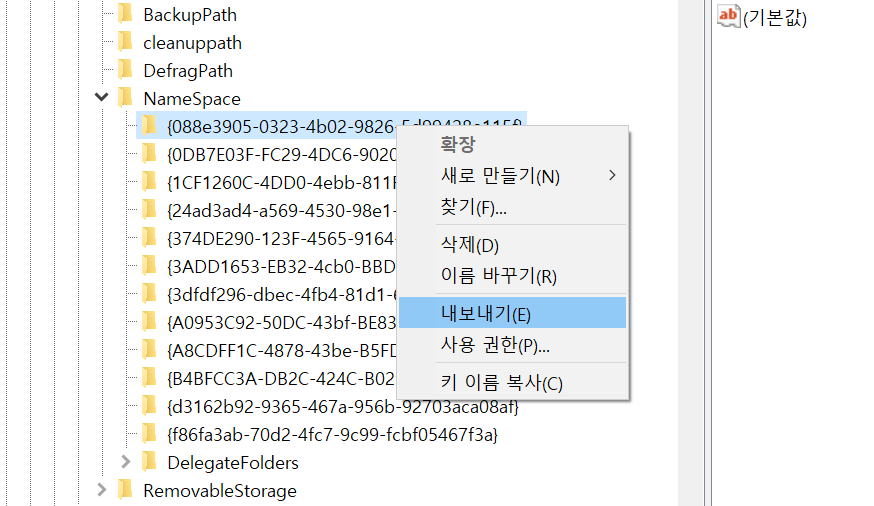Select the RemovableStorage key

[x=220, y=490]
